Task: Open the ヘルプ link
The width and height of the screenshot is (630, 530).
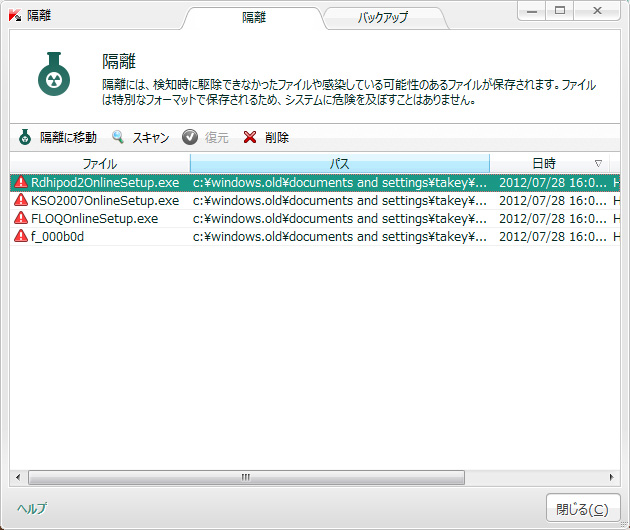Action: click(32, 508)
